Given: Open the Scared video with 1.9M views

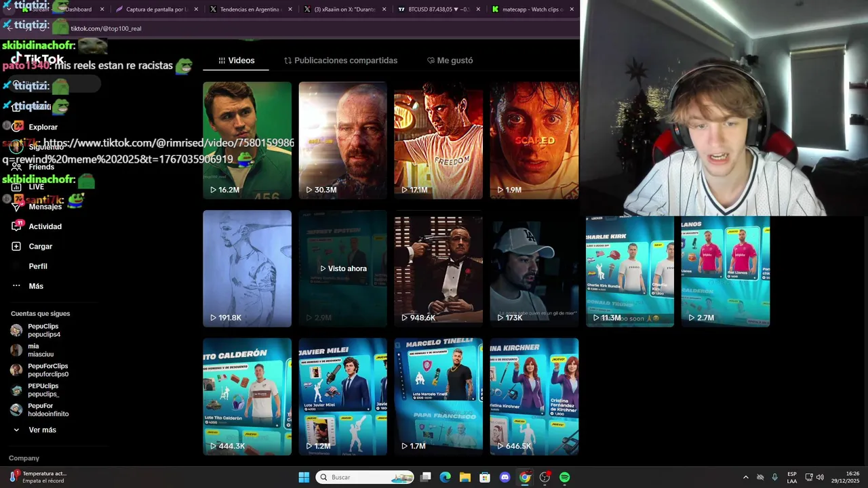Looking at the screenshot, I should (x=534, y=140).
